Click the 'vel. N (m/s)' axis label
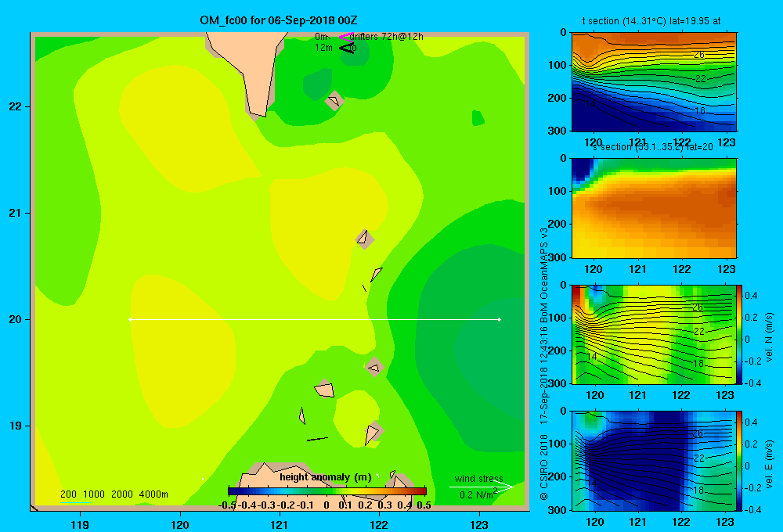Screen dimensions: 783x532 tap(769, 337)
